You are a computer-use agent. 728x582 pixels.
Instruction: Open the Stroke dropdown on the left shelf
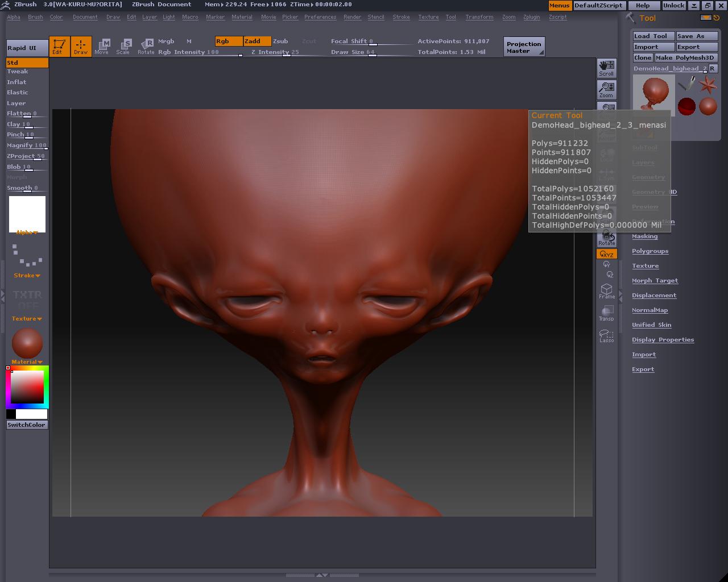(x=27, y=276)
